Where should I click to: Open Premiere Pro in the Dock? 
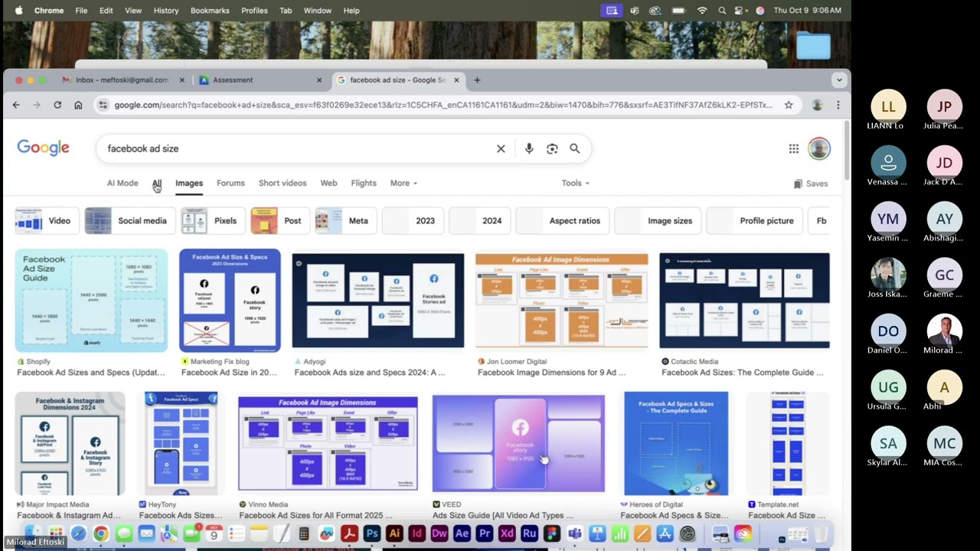484,533
